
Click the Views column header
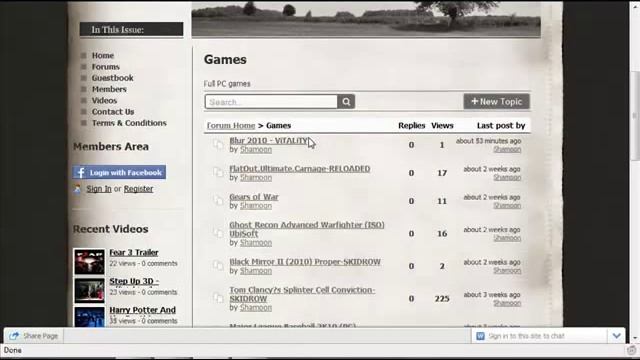coord(442,126)
